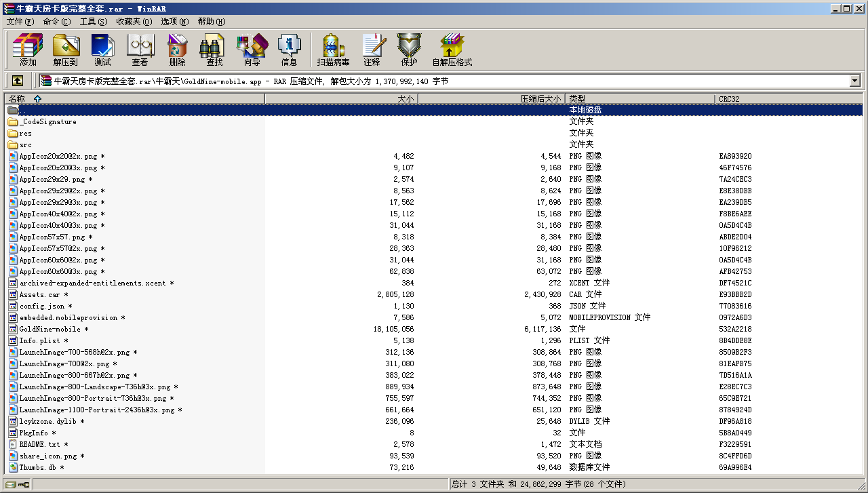Open the 文件 (File) menu
The image size is (868, 493).
20,22
